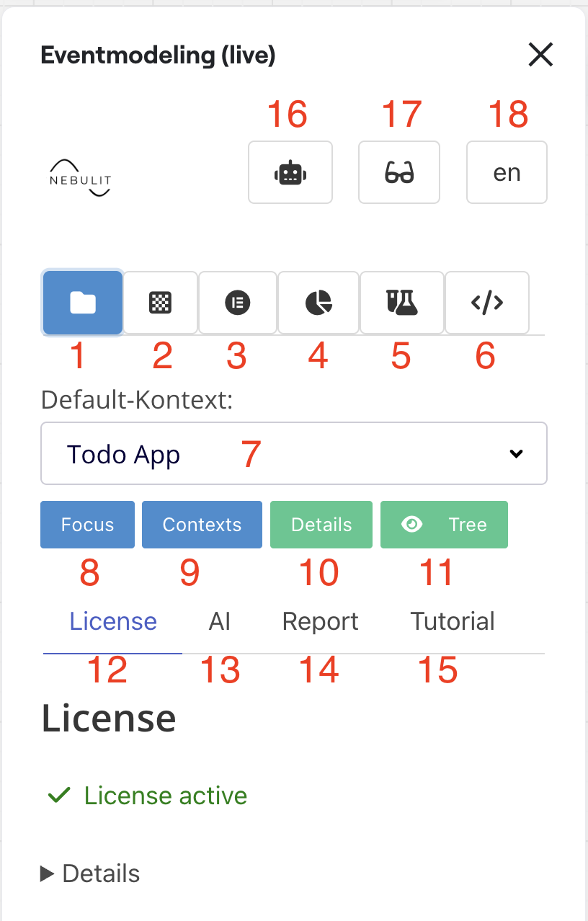Click the Details button
This screenshot has height=921, width=588.
[321, 525]
